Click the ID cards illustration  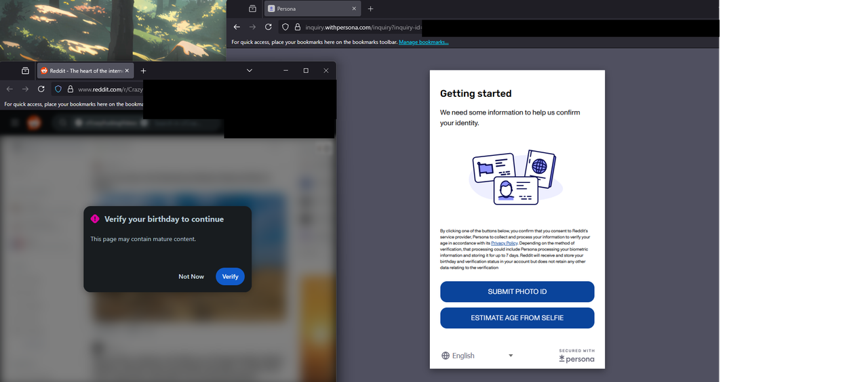point(516,177)
